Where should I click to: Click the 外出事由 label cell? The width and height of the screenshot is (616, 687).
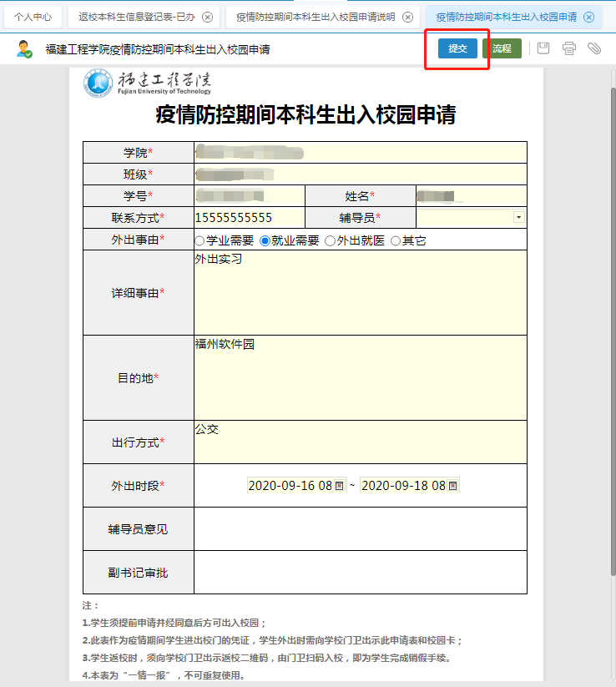(x=138, y=240)
